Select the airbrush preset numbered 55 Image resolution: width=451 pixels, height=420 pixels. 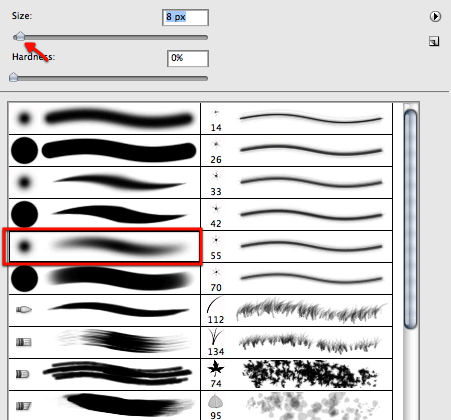pos(296,247)
